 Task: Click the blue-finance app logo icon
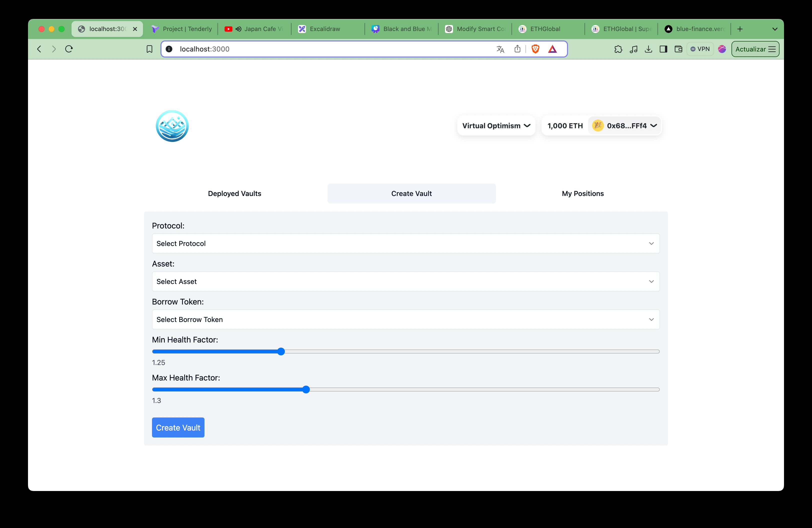(x=172, y=125)
